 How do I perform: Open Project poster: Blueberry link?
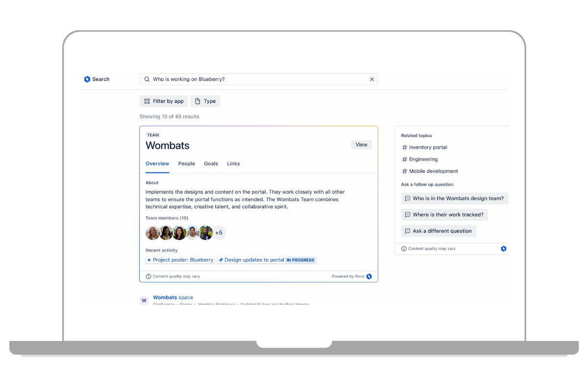pos(180,260)
